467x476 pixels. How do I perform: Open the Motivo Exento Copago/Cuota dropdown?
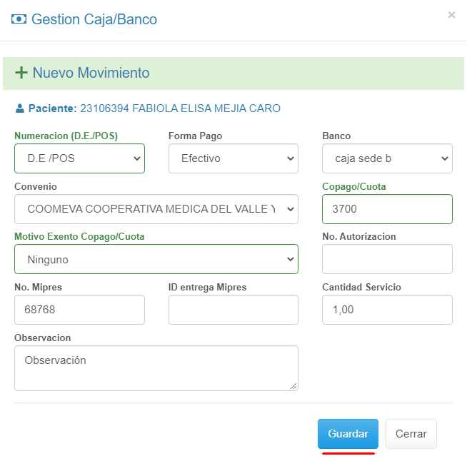156,260
